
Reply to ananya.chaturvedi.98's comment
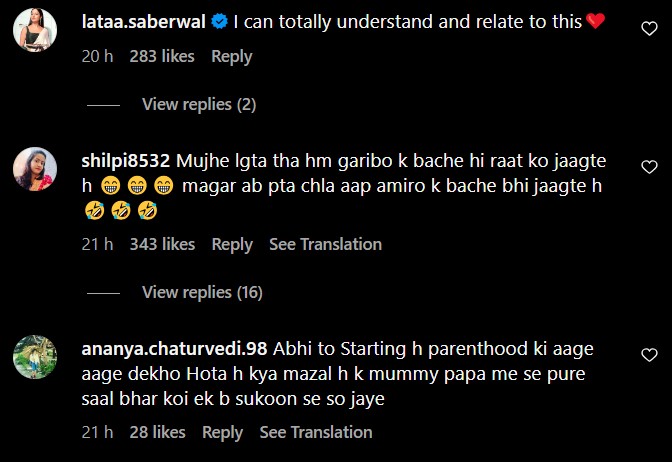click(222, 432)
